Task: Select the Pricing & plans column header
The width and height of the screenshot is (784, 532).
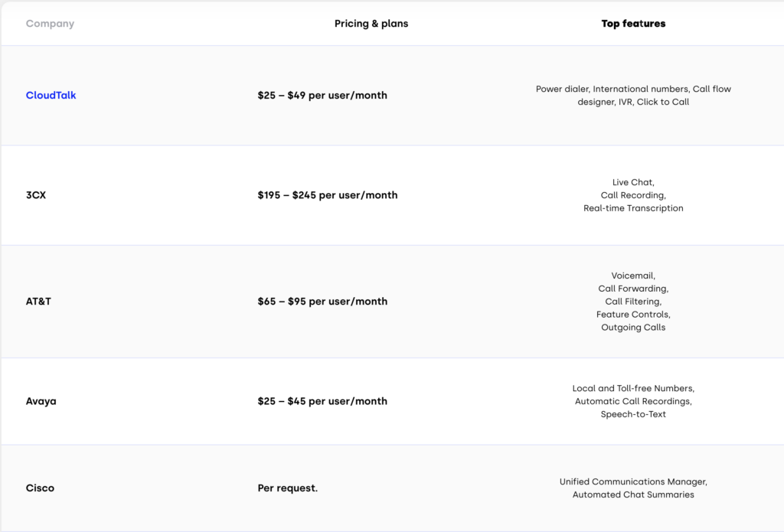Action: (371, 24)
